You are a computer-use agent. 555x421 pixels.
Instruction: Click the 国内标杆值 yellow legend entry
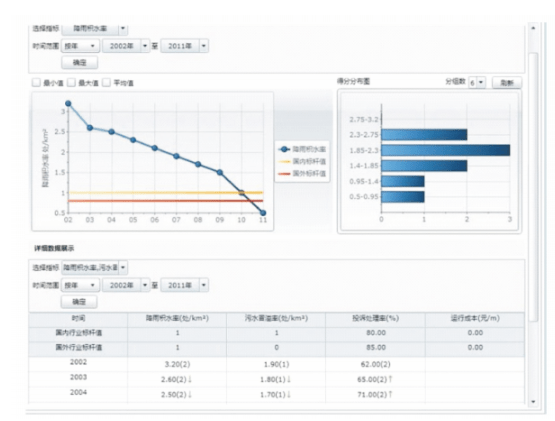point(302,161)
